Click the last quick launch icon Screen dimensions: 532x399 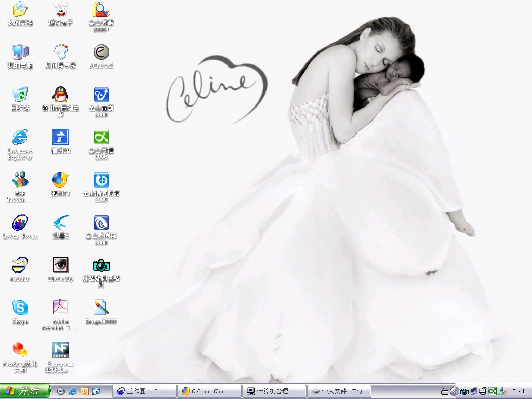click(96, 391)
